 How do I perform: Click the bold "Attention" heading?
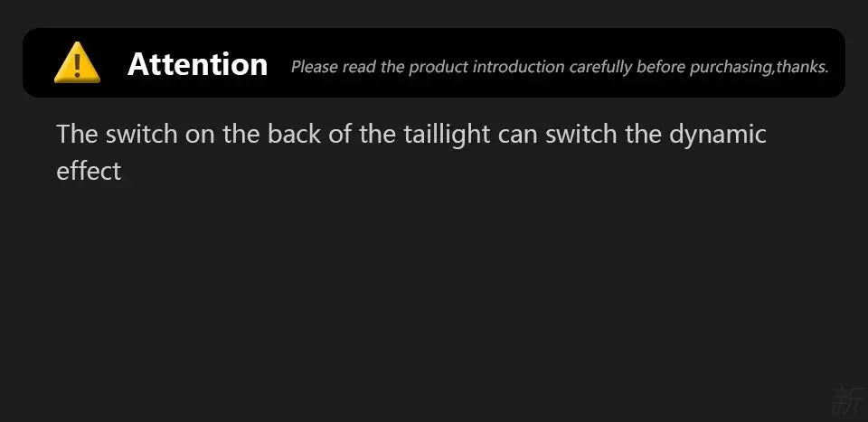197,64
